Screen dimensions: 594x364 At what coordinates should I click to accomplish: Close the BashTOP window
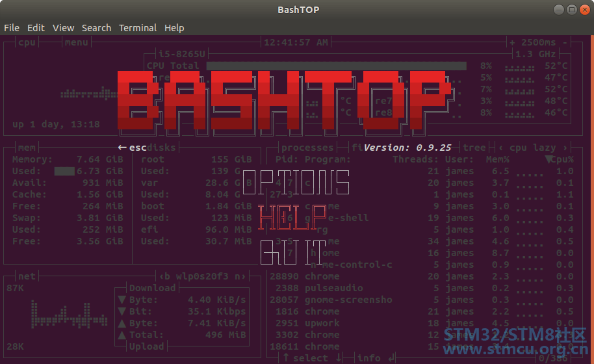[x=584, y=10]
